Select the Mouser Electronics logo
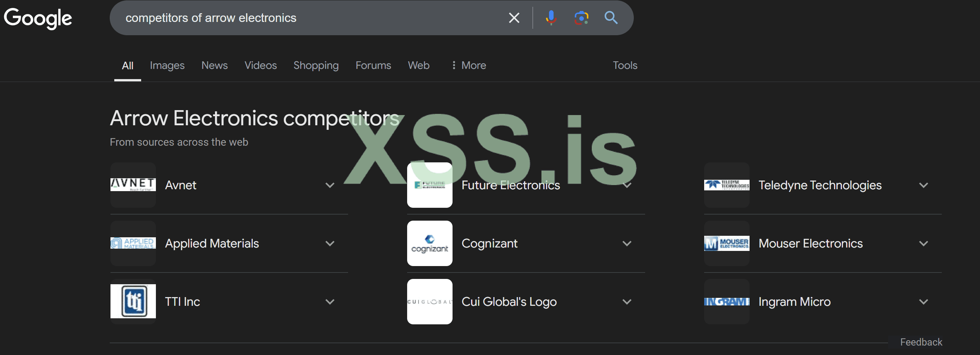Screen dimensions: 980x355 [726, 243]
